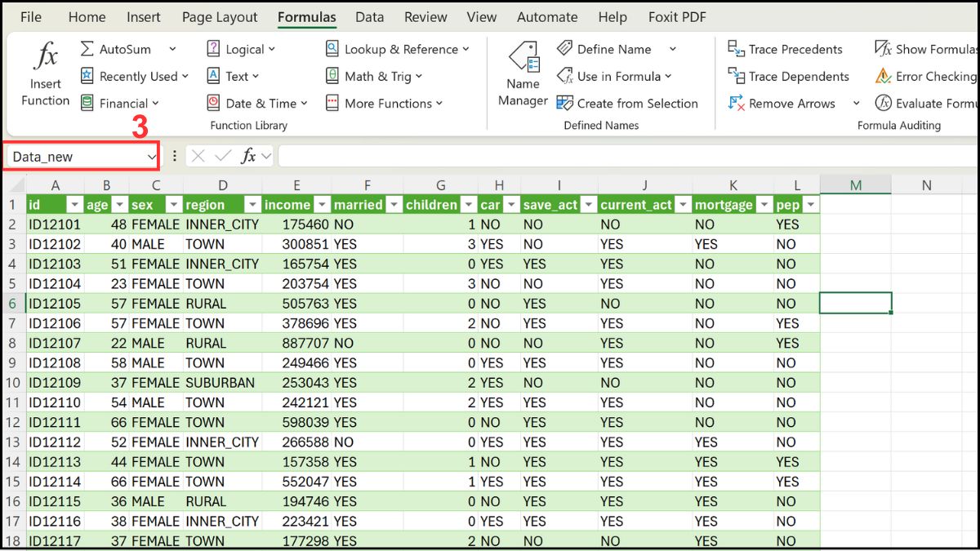This screenshot has width=980, height=551.
Task: Click the AutoSum button
Action: 121,48
